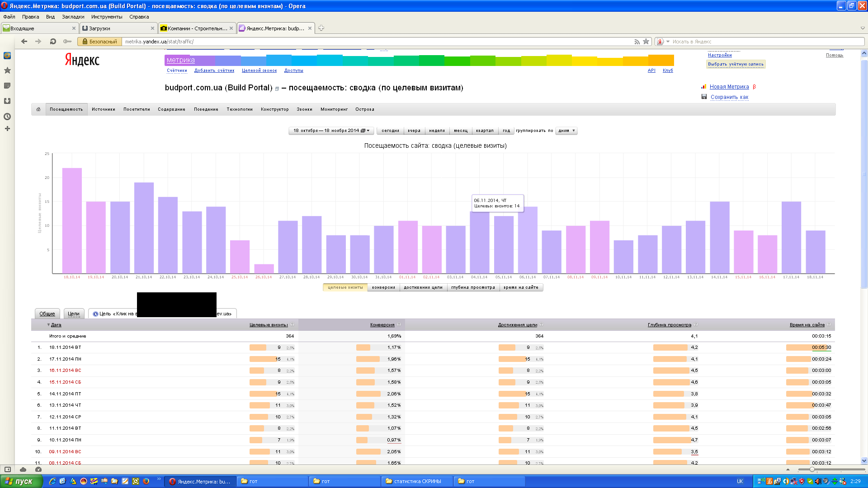Click the address bar URL field
Screen dimensions: 868x488
pyautogui.click(x=377, y=42)
